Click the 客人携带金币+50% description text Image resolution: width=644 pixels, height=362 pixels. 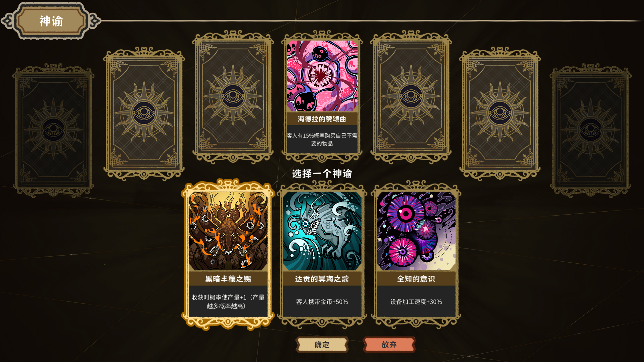coord(322,302)
